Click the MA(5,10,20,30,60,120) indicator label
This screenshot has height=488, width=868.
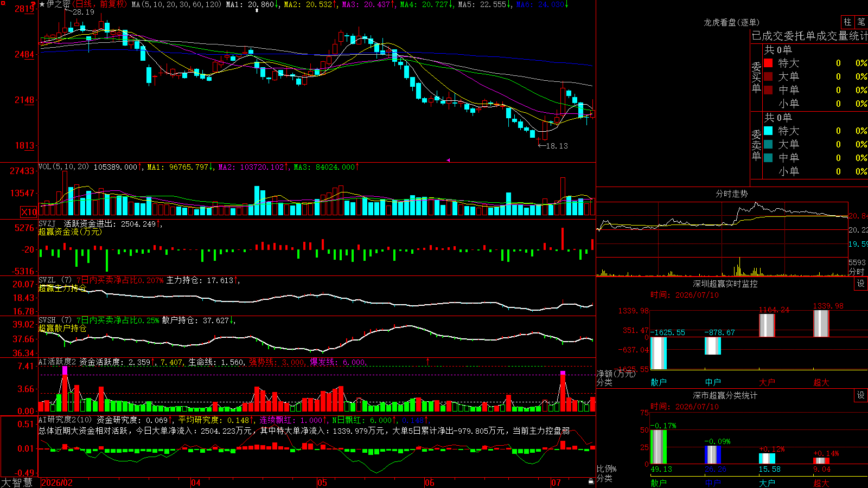pos(176,4)
